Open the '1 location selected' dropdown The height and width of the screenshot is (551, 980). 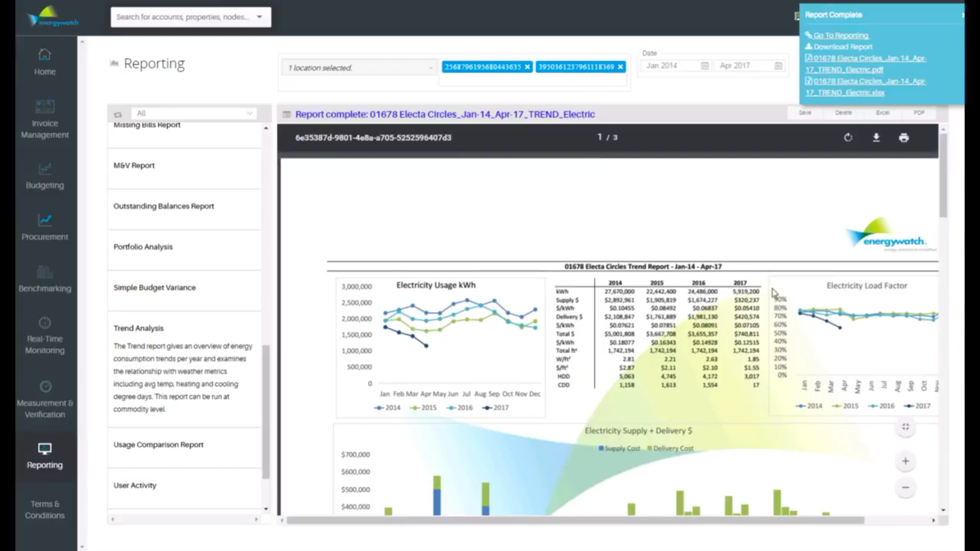coord(359,68)
